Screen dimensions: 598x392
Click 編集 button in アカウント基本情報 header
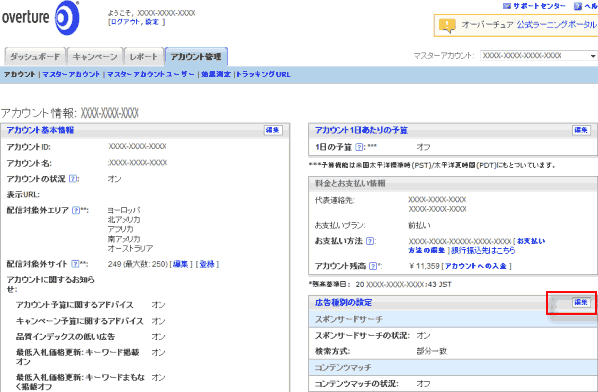click(x=273, y=130)
